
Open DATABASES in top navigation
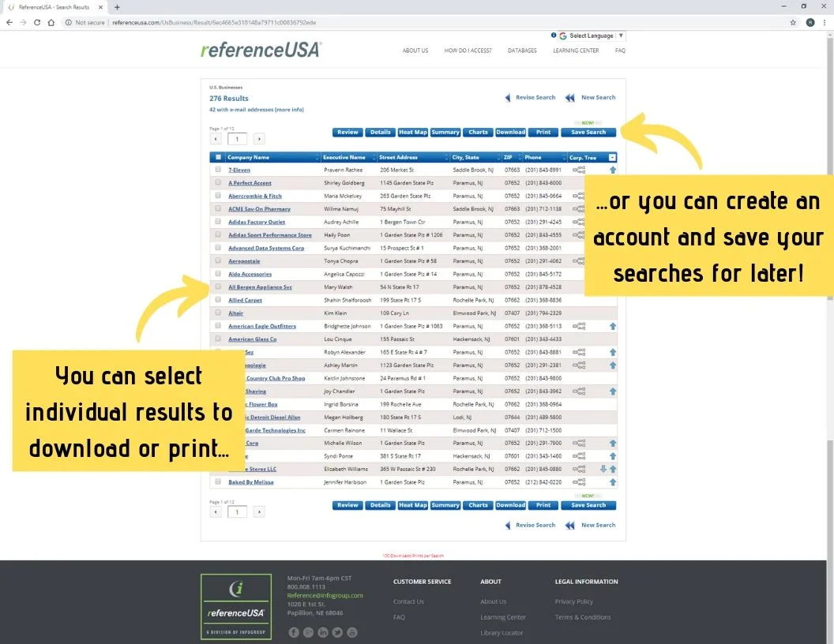[522, 51]
